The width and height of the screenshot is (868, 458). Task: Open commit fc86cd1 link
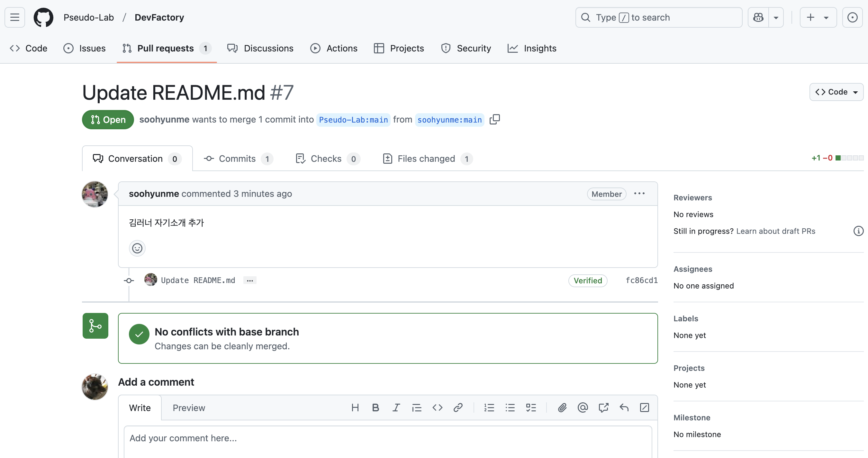[x=642, y=280]
